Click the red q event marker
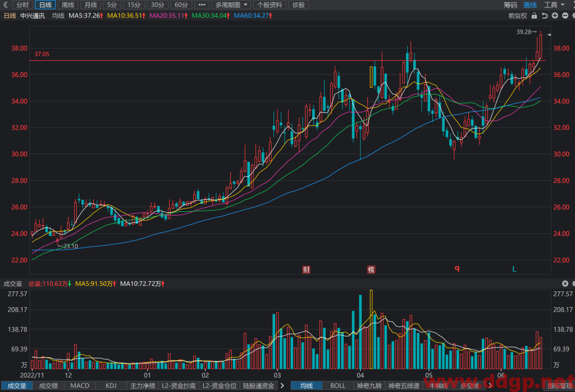This screenshot has width=575, height=392. [457, 268]
